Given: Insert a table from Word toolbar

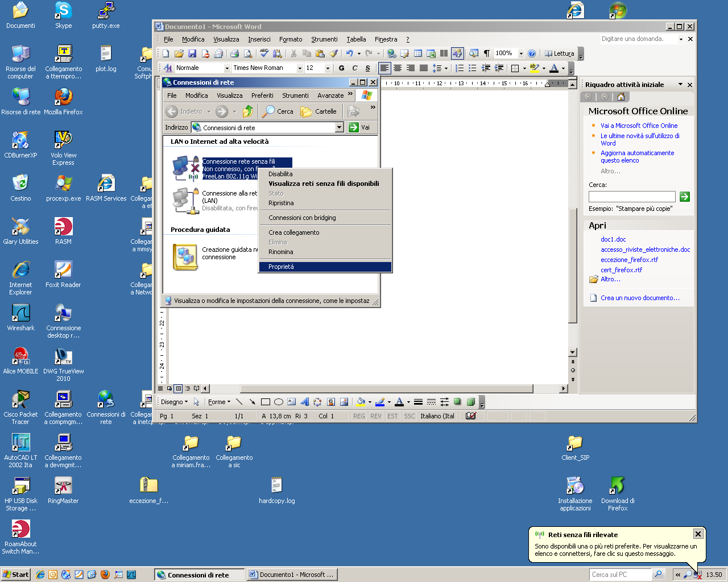Looking at the screenshot, I should coord(417,53).
